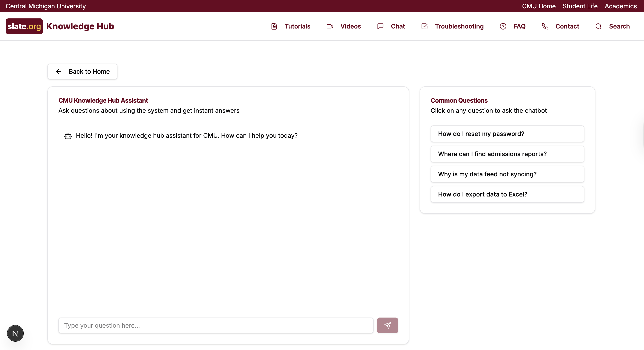Click the robot assistant icon
This screenshot has height=350, width=644.
click(68, 136)
